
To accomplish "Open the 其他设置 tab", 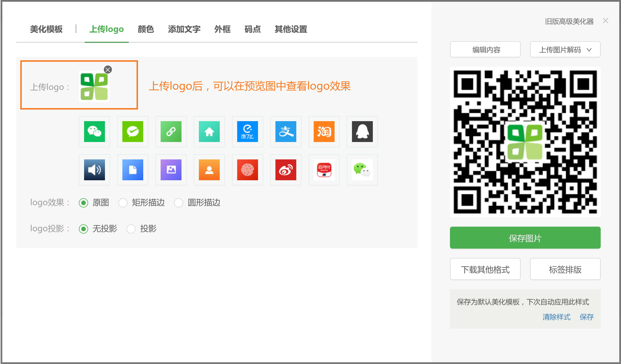I will click(291, 29).
